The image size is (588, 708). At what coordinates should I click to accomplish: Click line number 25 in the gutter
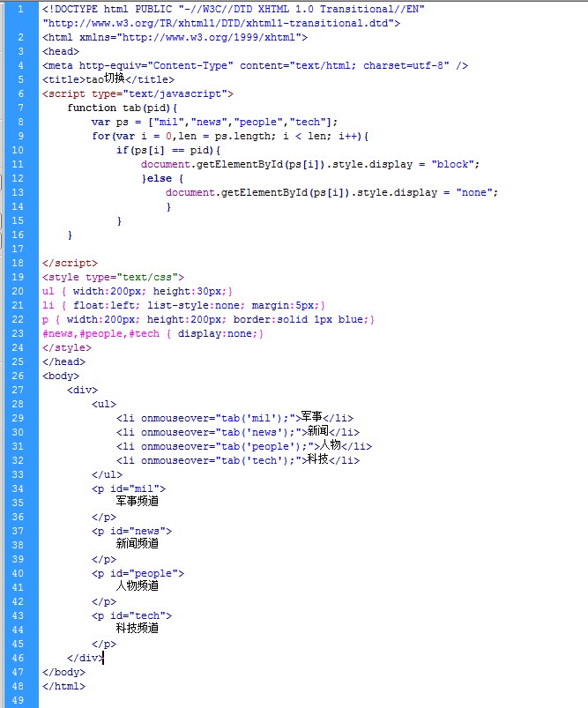[18, 361]
